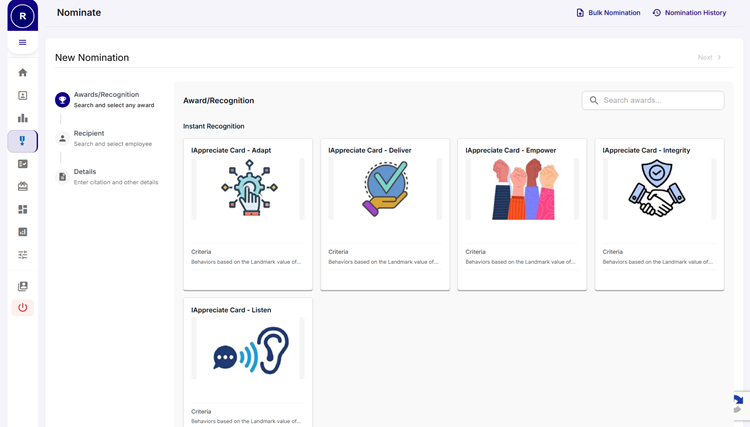
Task: Open the dashboard tiles sidebar icon
Action: pyautogui.click(x=22, y=209)
